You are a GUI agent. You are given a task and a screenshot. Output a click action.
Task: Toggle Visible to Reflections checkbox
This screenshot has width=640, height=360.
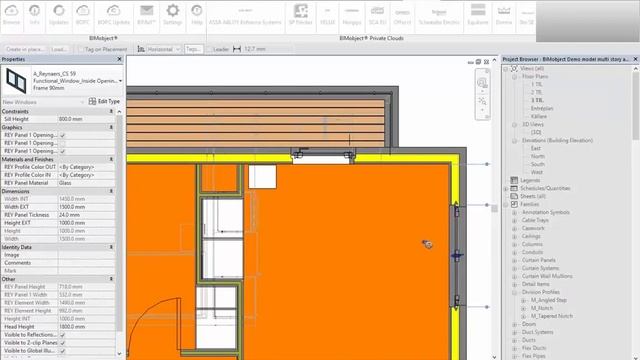click(62, 335)
